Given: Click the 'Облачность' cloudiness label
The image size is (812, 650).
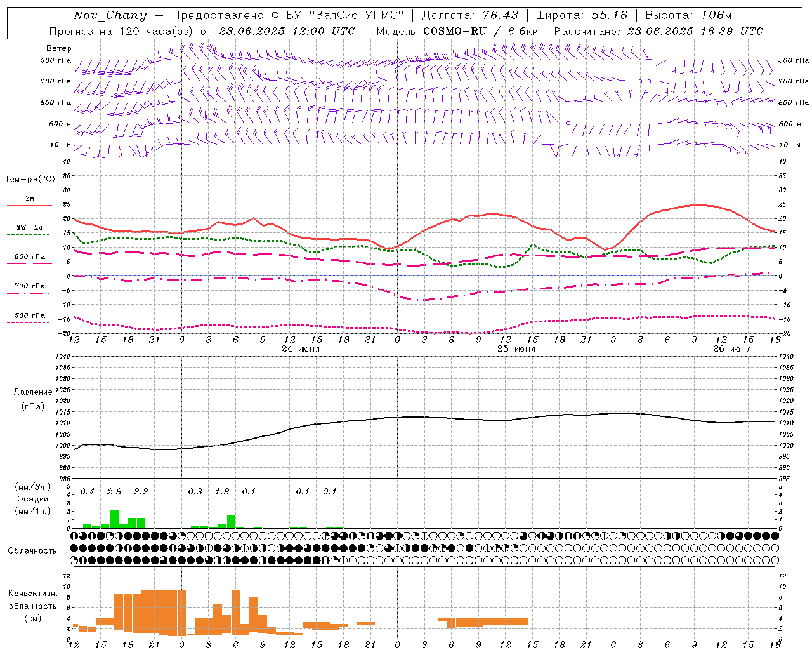Looking at the screenshot, I should tap(32, 551).
